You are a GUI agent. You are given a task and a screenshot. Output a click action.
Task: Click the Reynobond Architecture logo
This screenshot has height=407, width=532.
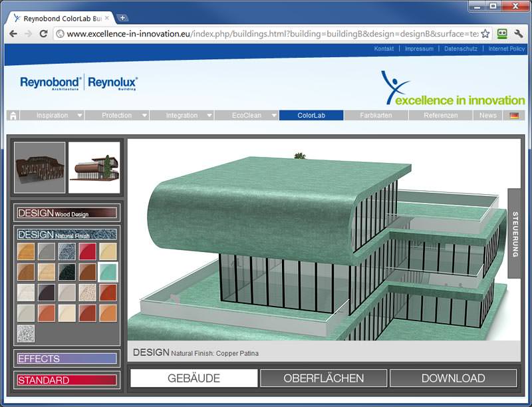(51, 83)
